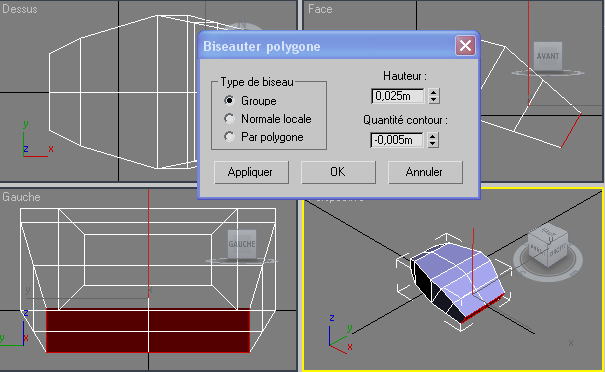Click the AVANT ViewCube in Face viewport
The image size is (605, 372).
[548, 56]
